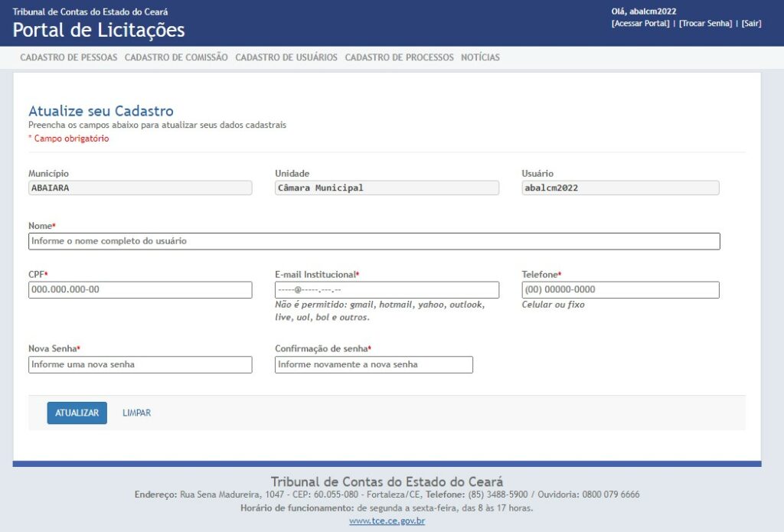Focus the Nova Senha password field
The height and width of the screenshot is (532, 784).
pyautogui.click(x=140, y=365)
